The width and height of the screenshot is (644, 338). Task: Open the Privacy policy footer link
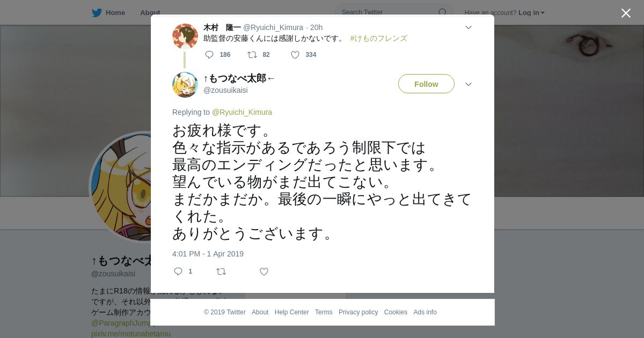[358, 312]
